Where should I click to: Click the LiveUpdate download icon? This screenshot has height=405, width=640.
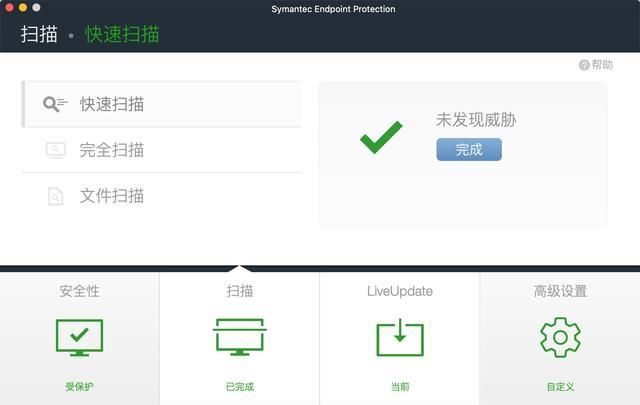[x=400, y=337]
